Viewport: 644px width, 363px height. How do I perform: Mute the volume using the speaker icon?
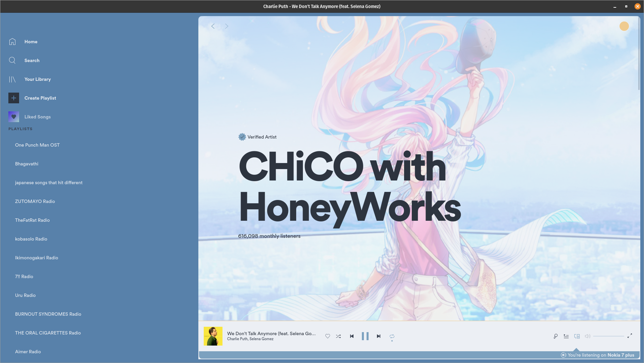pos(588,336)
